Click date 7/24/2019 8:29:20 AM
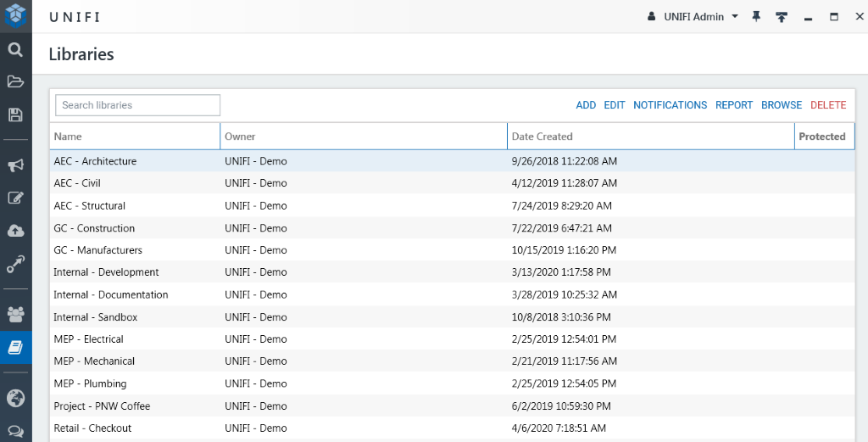 tap(562, 205)
